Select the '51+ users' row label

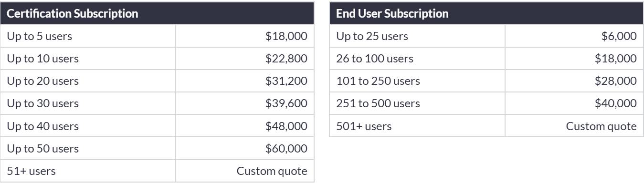pyautogui.click(x=88, y=171)
